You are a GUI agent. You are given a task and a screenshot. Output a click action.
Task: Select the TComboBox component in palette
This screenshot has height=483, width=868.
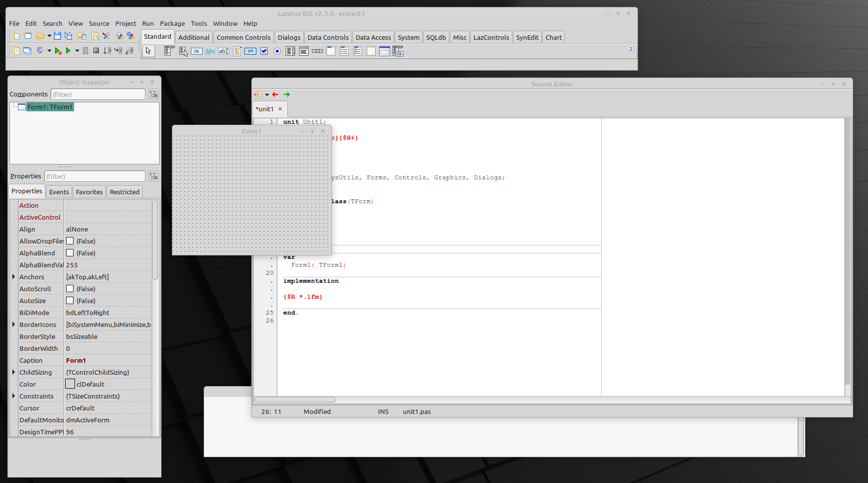click(x=304, y=51)
